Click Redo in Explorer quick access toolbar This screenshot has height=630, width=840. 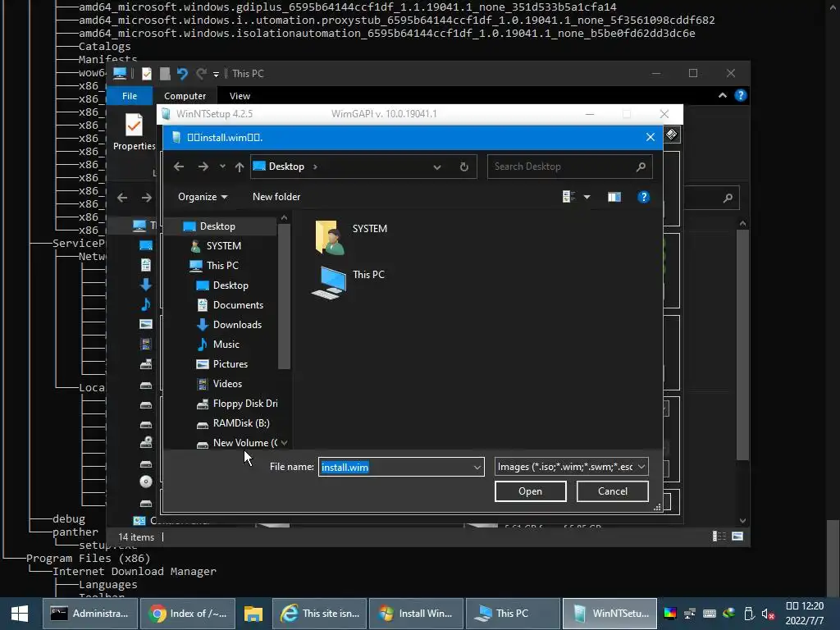pyautogui.click(x=201, y=73)
